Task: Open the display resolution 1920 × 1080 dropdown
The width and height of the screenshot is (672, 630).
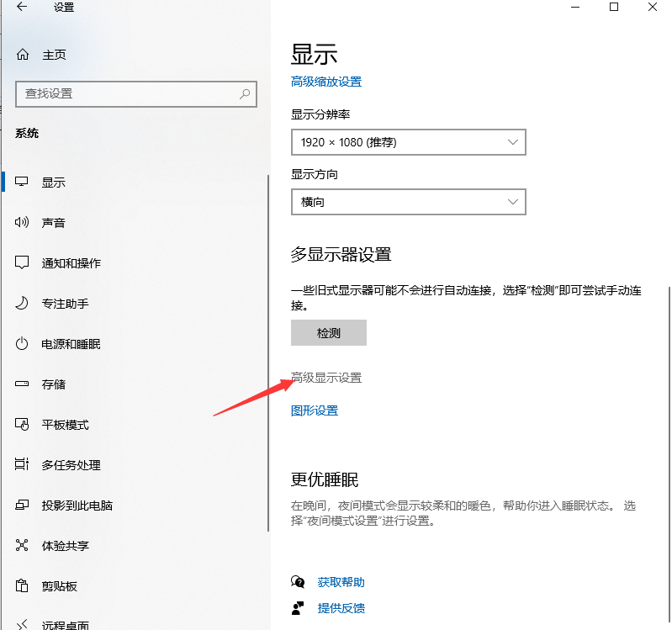Action: pos(408,142)
